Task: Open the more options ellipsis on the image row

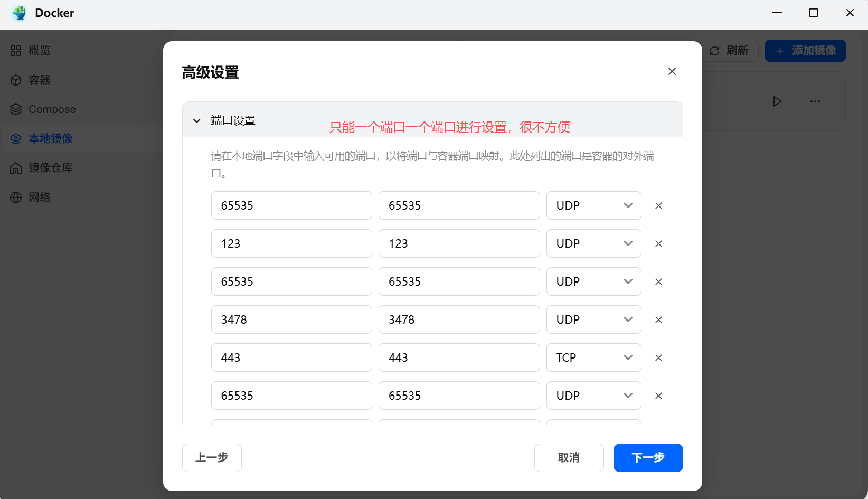Action: (815, 101)
